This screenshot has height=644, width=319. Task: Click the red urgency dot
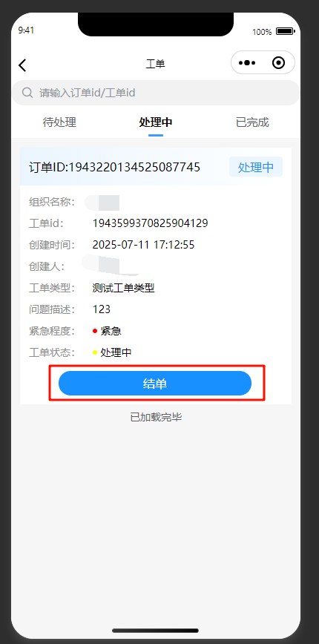(x=95, y=331)
